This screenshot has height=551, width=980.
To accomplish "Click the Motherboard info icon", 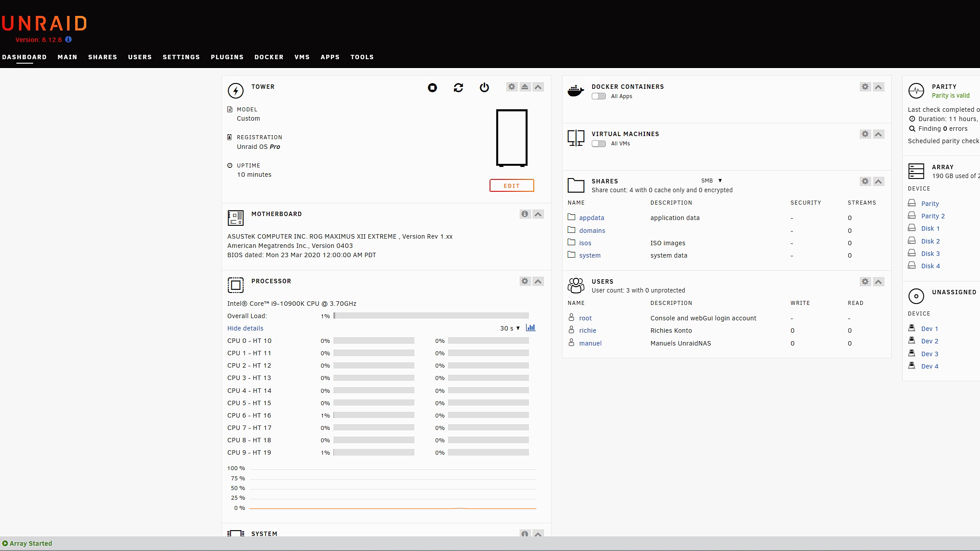I will (x=524, y=214).
